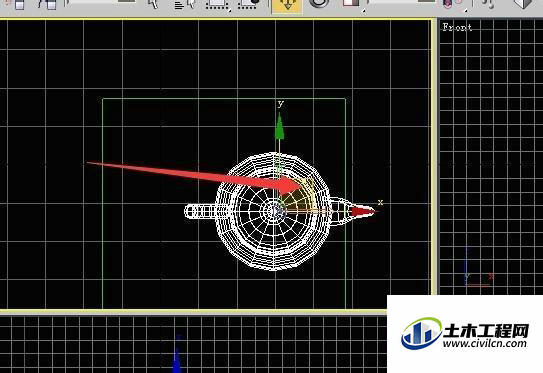Click the Rectangular Selection Region tool
Image resolution: width=543 pixels, height=373 pixels.
tap(217, 5)
